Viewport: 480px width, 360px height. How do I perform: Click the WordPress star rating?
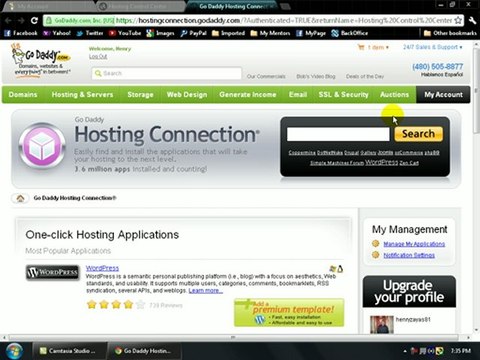click(x=116, y=304)
